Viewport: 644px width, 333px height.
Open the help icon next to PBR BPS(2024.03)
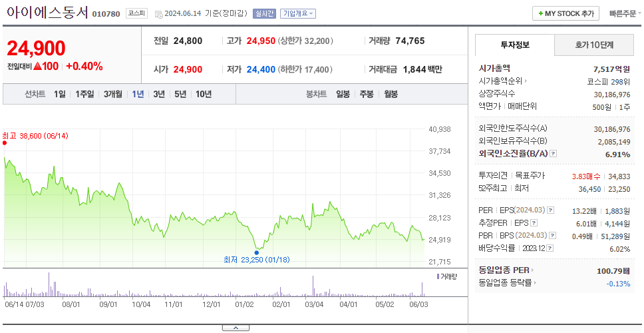coord(554,236)
